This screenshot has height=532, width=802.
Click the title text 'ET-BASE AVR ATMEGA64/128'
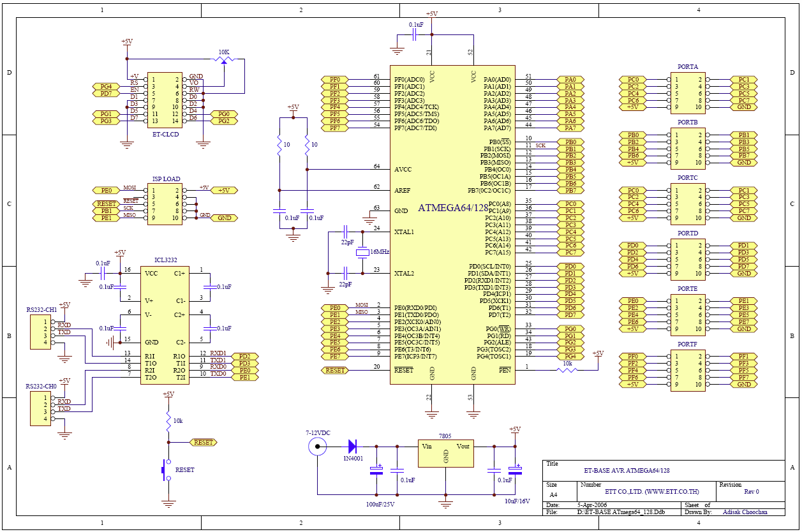pos(627,470)
